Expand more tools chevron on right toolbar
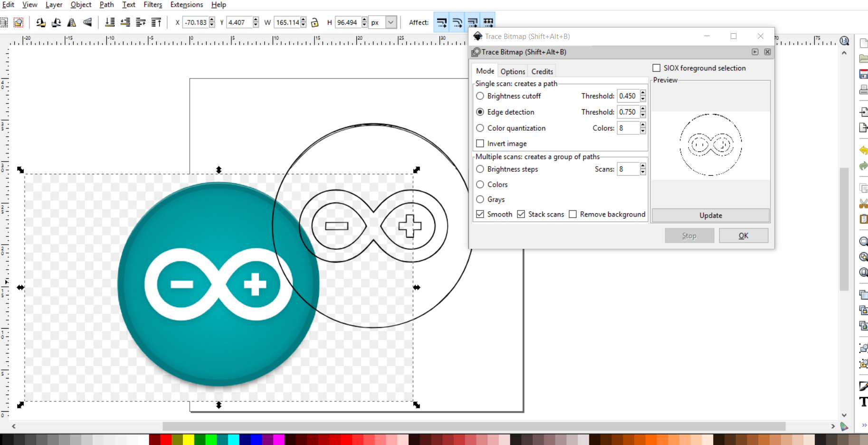The image size is (868, 445). click(864, 425)
